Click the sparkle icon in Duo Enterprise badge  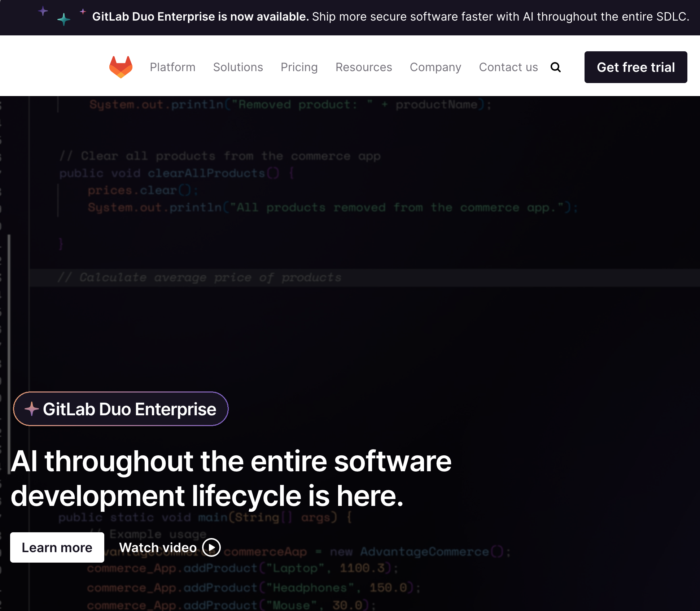coord(32,409)
